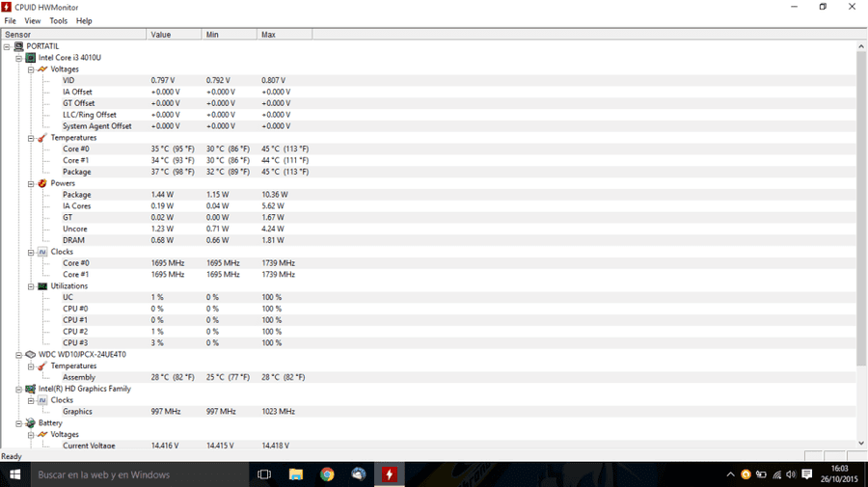868x487 pixels.
Task: Collapse the Utilizations section
Action: pos(31,286)
